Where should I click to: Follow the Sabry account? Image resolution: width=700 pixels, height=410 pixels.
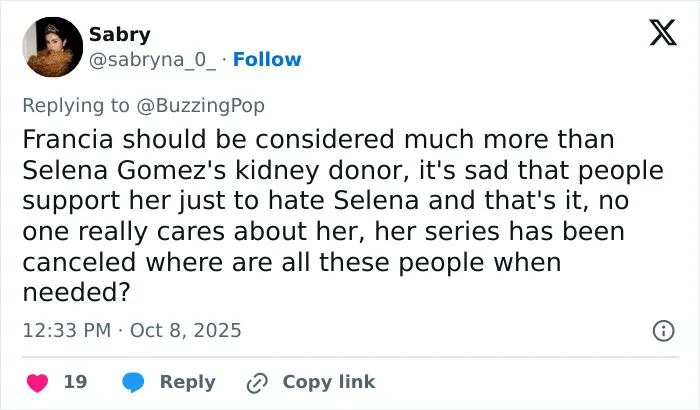267,59
